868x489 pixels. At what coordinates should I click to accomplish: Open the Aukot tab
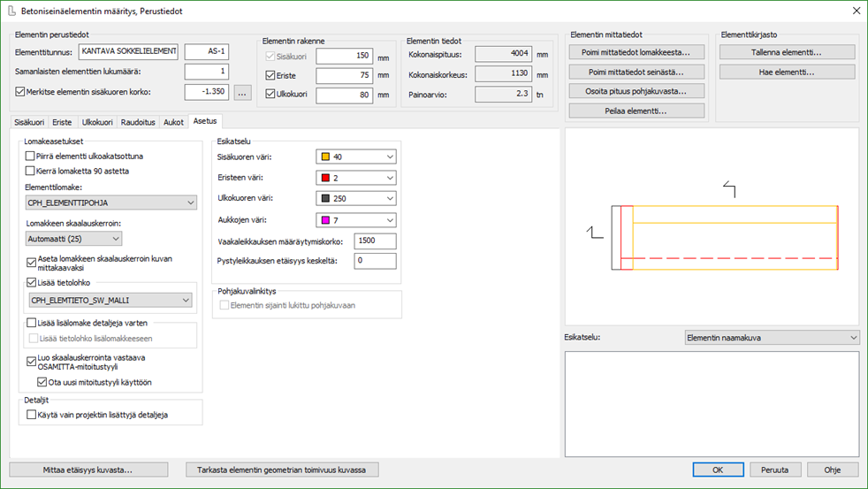174,122
